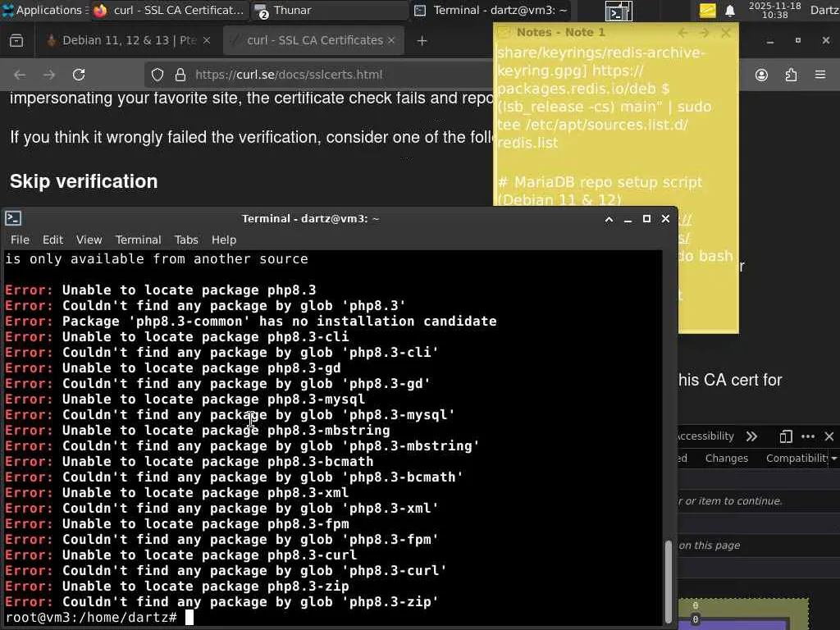
Task: Select the Changes devtools sidebar tab
Action: [x=727, y=458]
